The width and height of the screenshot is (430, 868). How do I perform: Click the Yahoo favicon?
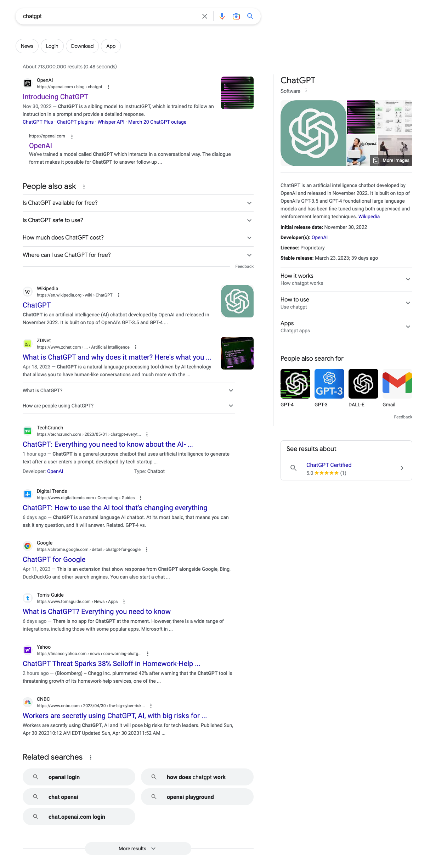coord(28,650)
